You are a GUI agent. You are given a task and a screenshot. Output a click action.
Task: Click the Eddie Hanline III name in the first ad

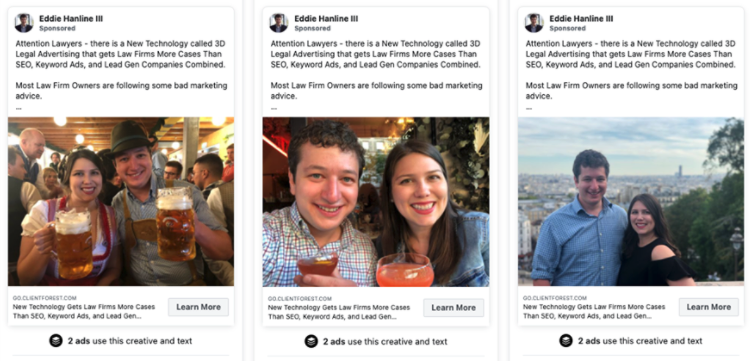[71, 19]
